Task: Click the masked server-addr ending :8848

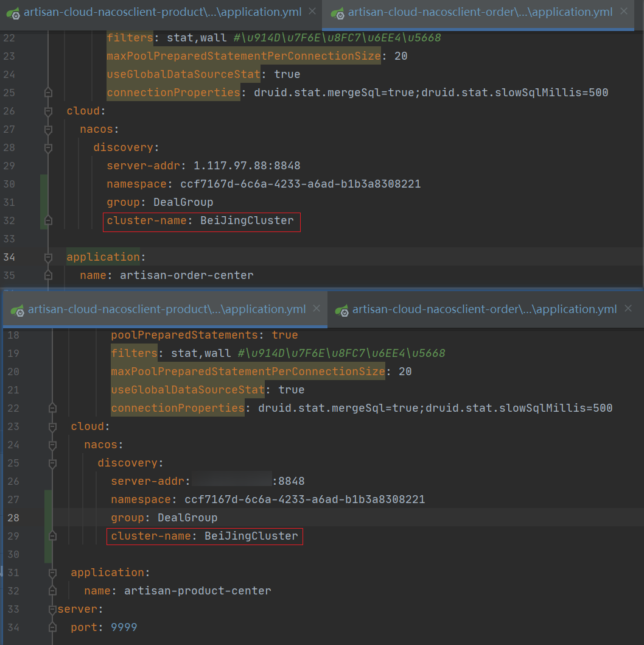Action: click(248, 481)
